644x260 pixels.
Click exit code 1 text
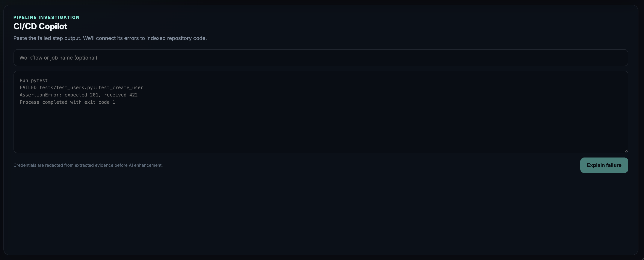click(x=100, y=102)
